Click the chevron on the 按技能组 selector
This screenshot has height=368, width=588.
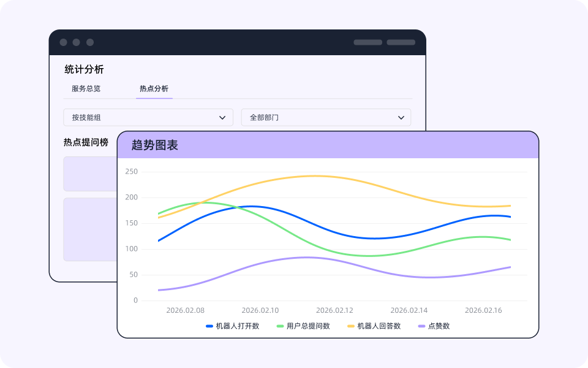(223, 117)
